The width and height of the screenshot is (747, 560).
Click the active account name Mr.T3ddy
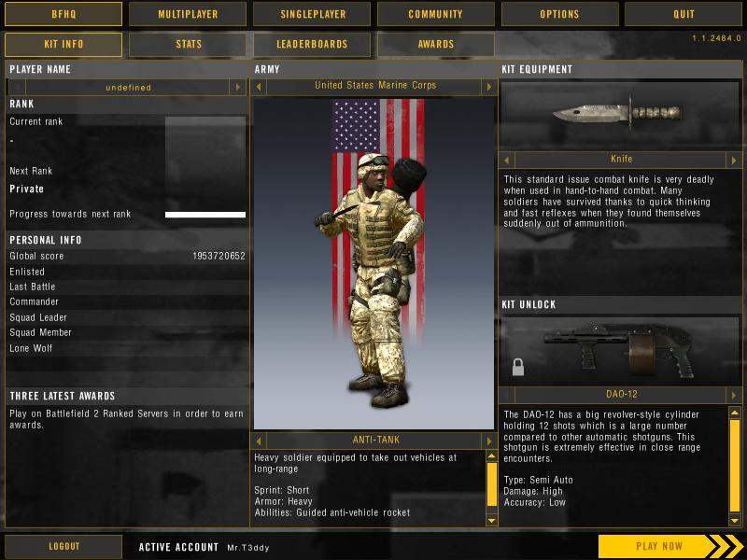[x=247, y=548]
